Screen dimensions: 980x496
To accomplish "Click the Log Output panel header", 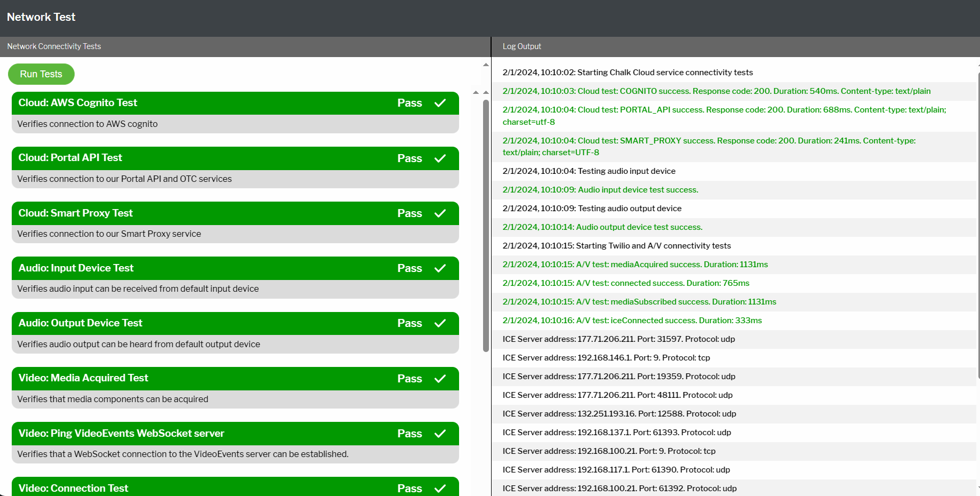I will (x=521, y=46).
